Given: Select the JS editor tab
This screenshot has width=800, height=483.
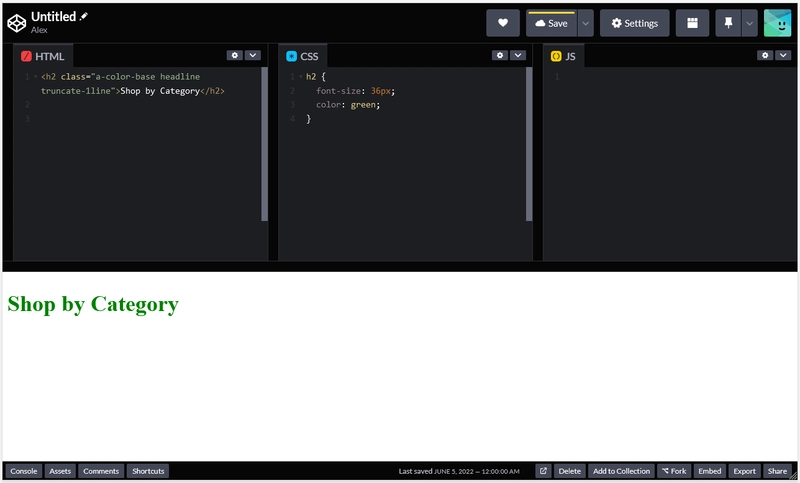Looking at the screenshot, I should pos(563,56).
